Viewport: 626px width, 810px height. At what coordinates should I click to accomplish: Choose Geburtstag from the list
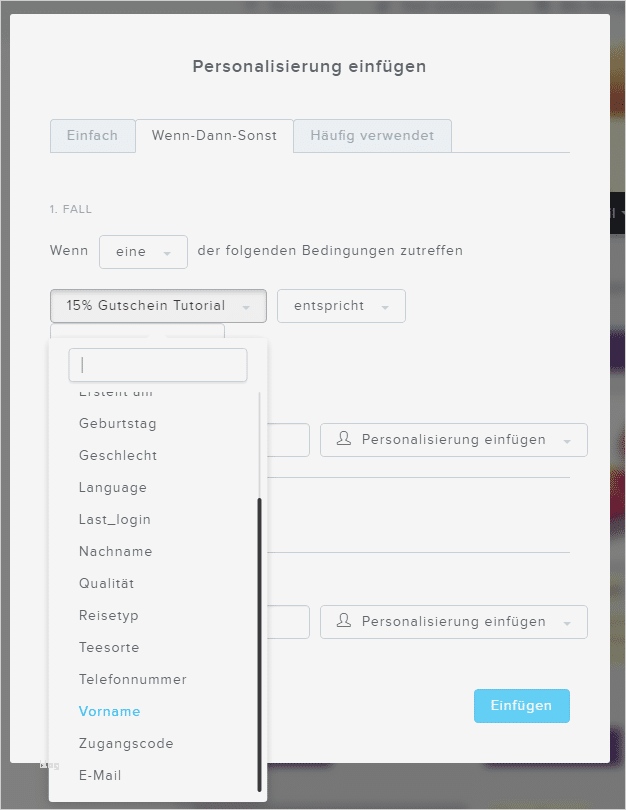118,424
